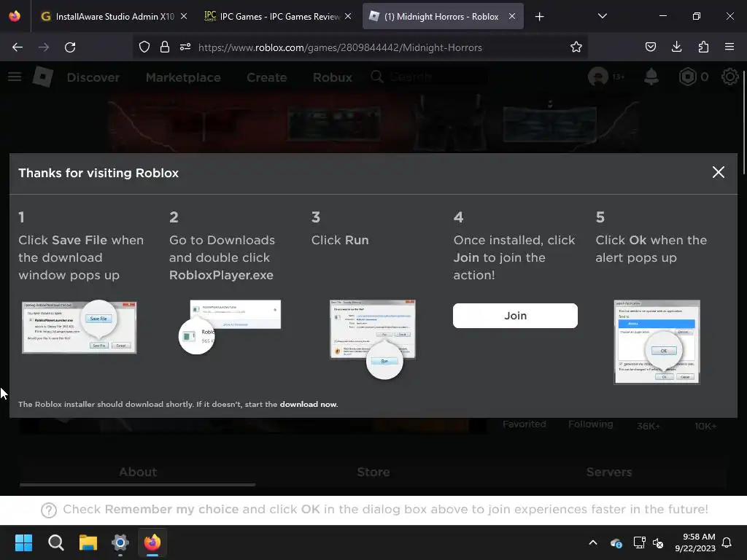Open the Windows Start menu
This screenshot has width=747, height=560.
pyautogui.click(x=23, y=542)
